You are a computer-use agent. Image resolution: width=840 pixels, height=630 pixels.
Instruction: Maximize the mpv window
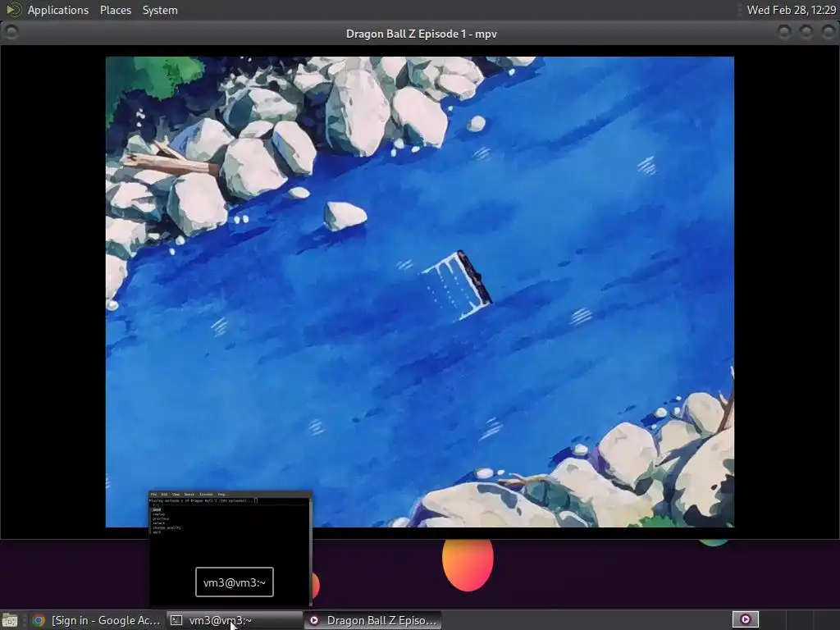(806, 33)
